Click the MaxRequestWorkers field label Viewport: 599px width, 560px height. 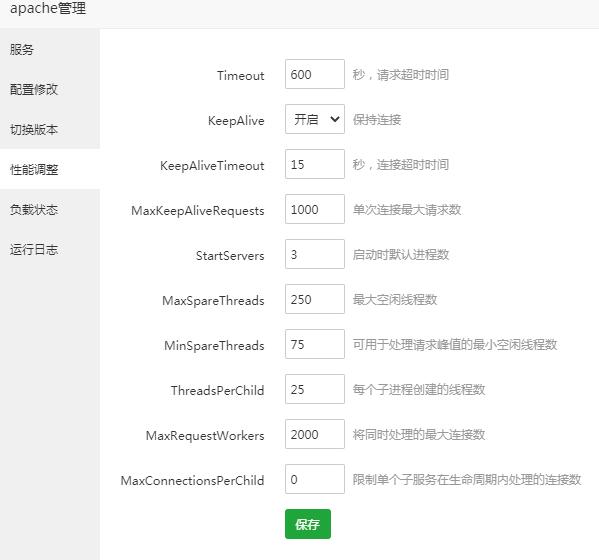205,435
